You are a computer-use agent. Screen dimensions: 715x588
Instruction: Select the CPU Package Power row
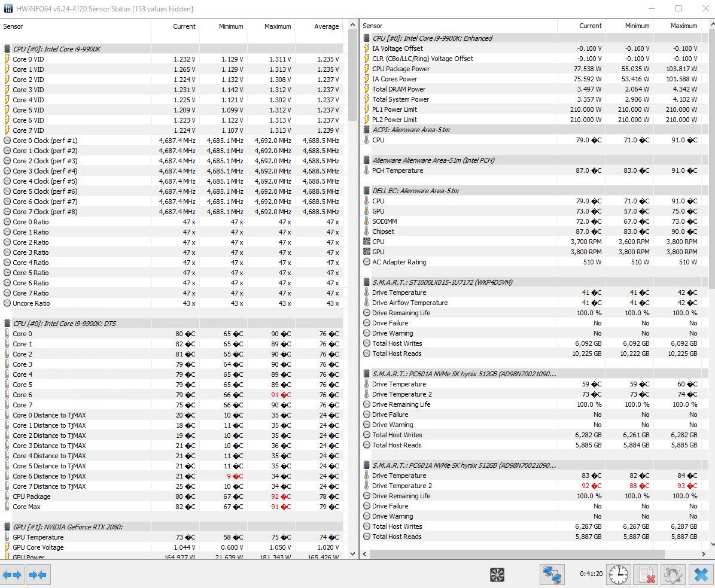400,69
